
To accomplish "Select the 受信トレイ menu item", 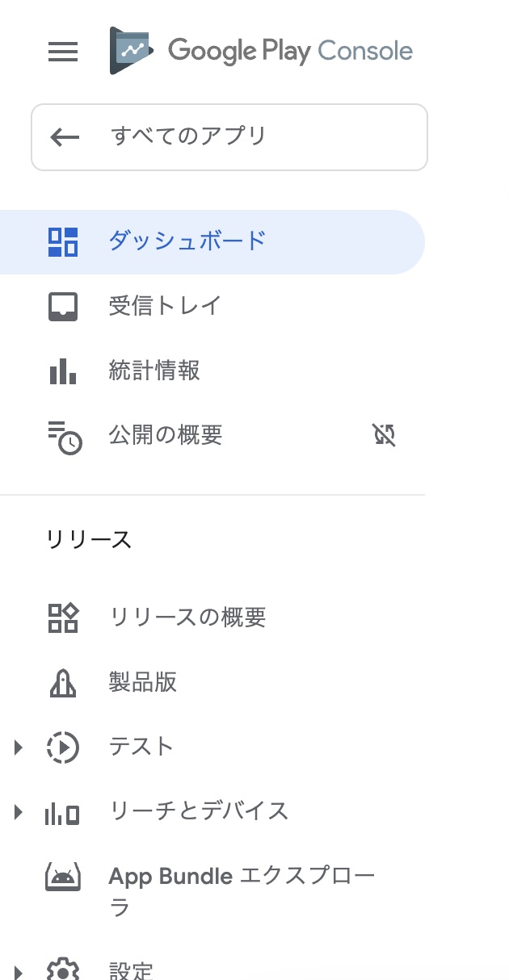I will click(166, 306).
